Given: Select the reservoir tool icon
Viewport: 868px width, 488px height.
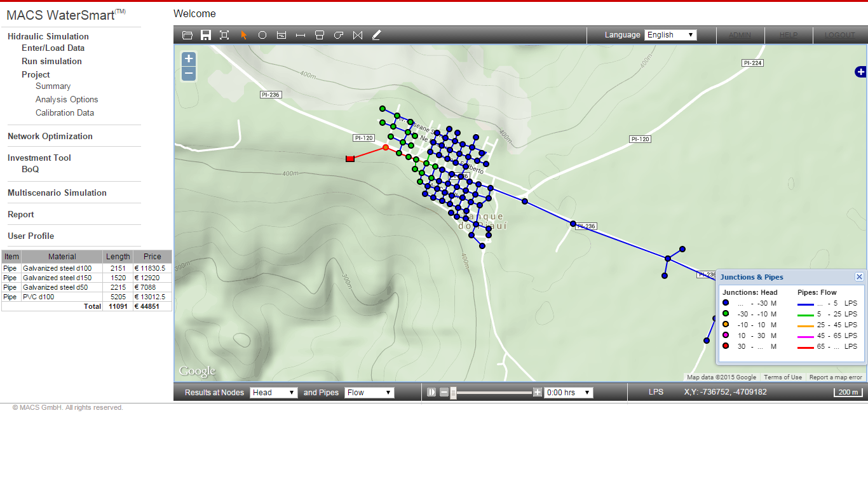Looking at the screenshot, I should (281, 36).
